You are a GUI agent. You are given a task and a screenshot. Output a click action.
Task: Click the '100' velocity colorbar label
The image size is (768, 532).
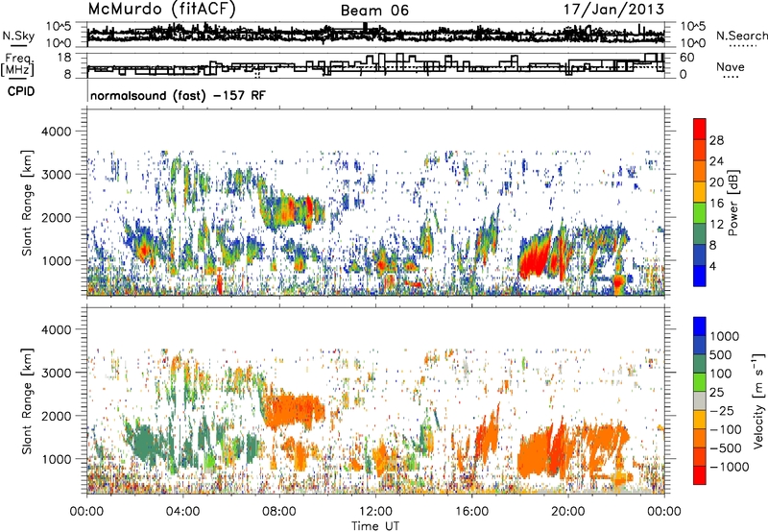(x=721, y=374)
